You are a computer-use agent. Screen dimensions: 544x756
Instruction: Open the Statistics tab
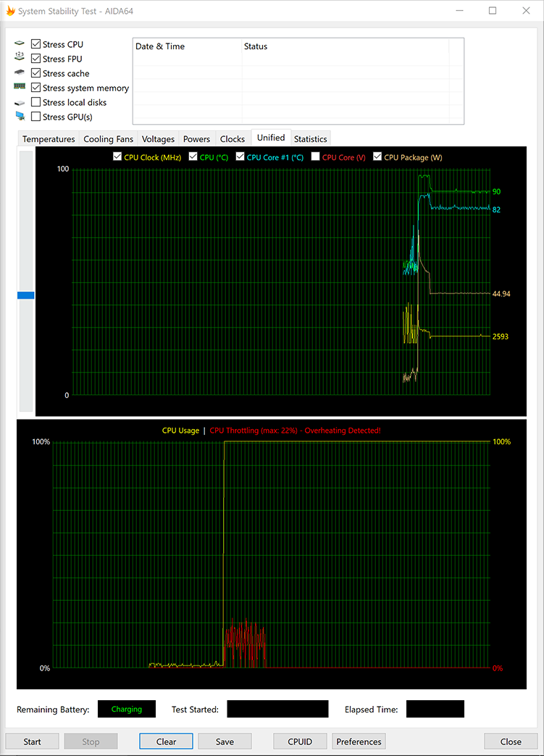(x=310, y=139)
